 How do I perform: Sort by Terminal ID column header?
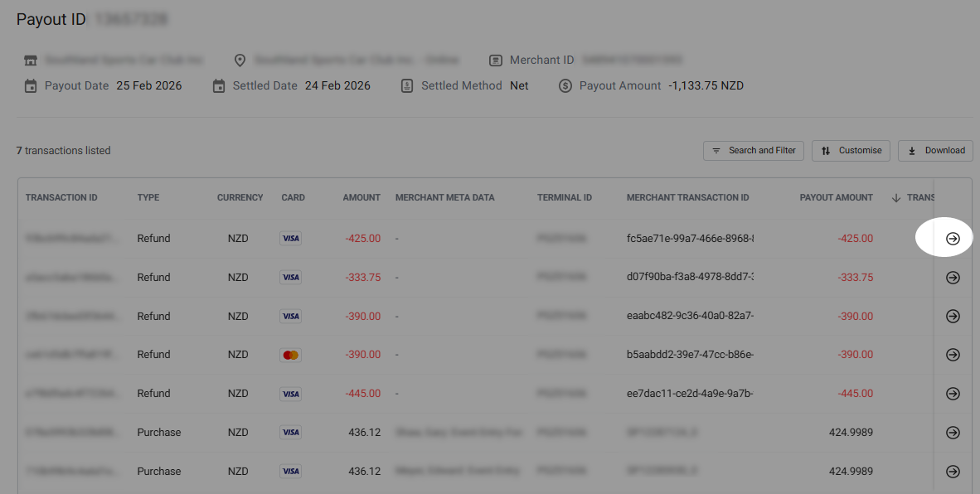(x=565, y=197)
